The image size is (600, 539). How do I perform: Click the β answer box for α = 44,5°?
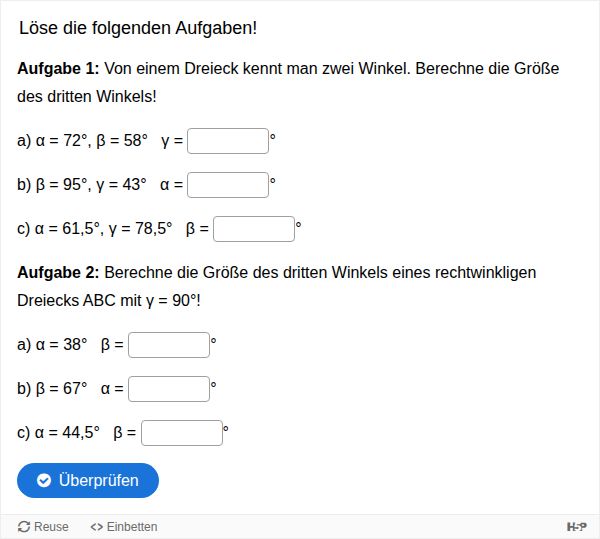(182, 433)
